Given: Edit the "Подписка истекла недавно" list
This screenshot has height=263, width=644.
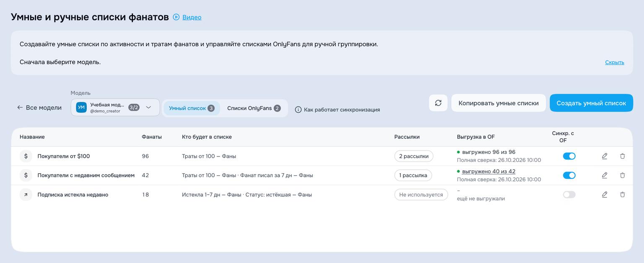Looking at the screenshot, I should coord(605,195).
